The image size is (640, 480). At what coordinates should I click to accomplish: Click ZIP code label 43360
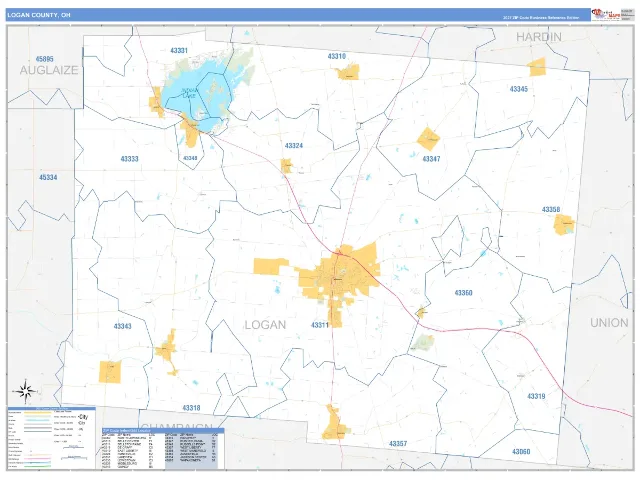(464, 293)
